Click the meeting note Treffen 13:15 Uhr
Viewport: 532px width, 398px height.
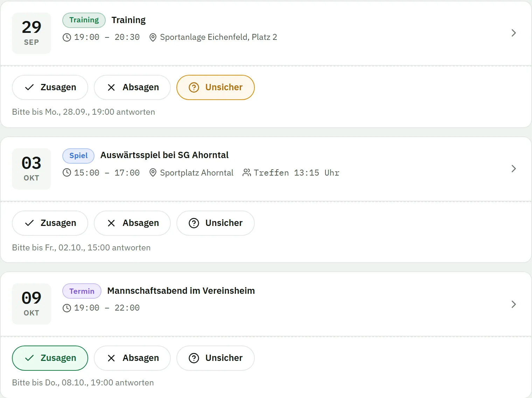(x=297, y=173)
